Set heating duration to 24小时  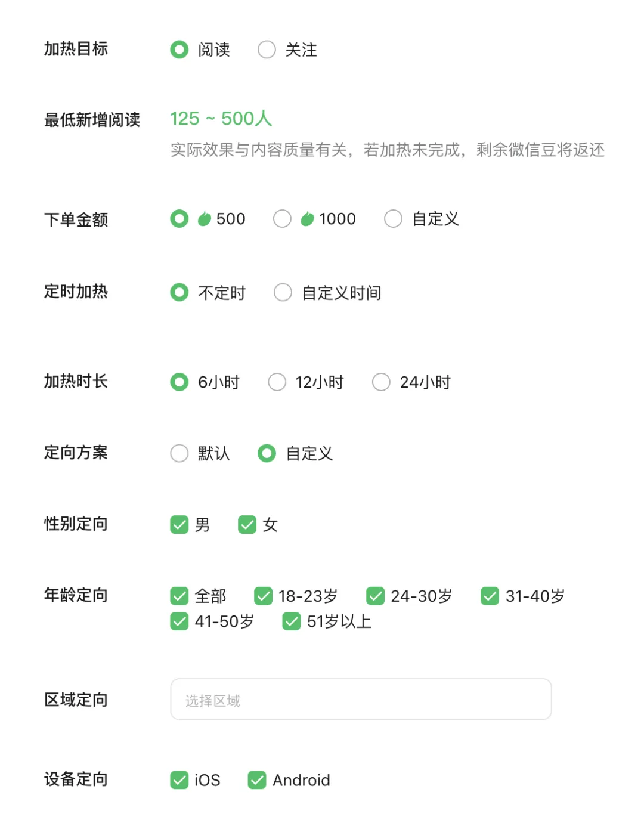point(382,382)
